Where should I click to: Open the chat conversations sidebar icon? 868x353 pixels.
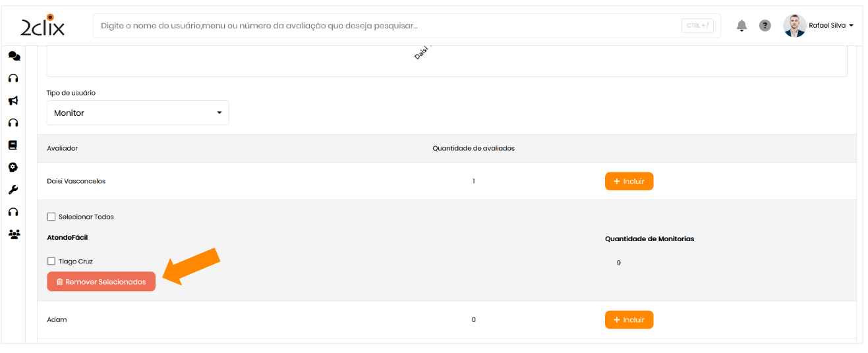pos(14,57)
